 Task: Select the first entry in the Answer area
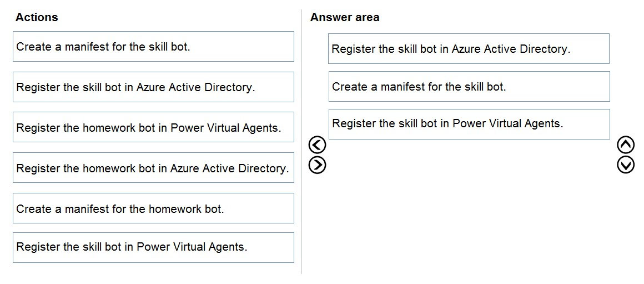[469, 49]
